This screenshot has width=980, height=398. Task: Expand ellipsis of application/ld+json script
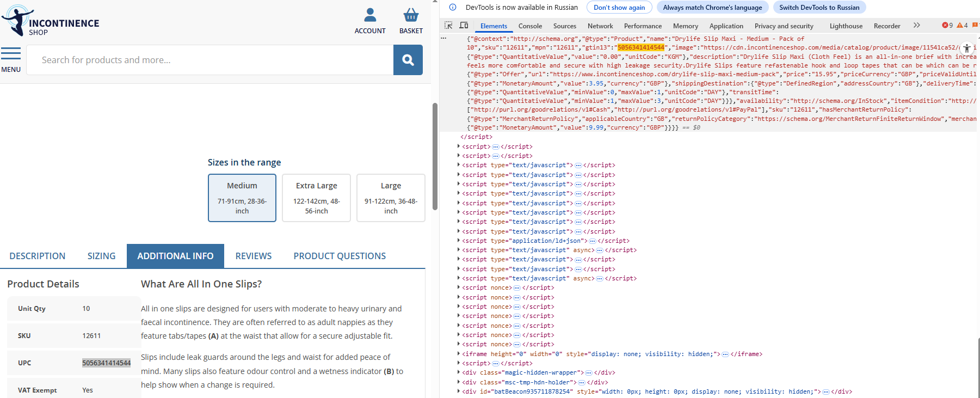coord(593,241)
